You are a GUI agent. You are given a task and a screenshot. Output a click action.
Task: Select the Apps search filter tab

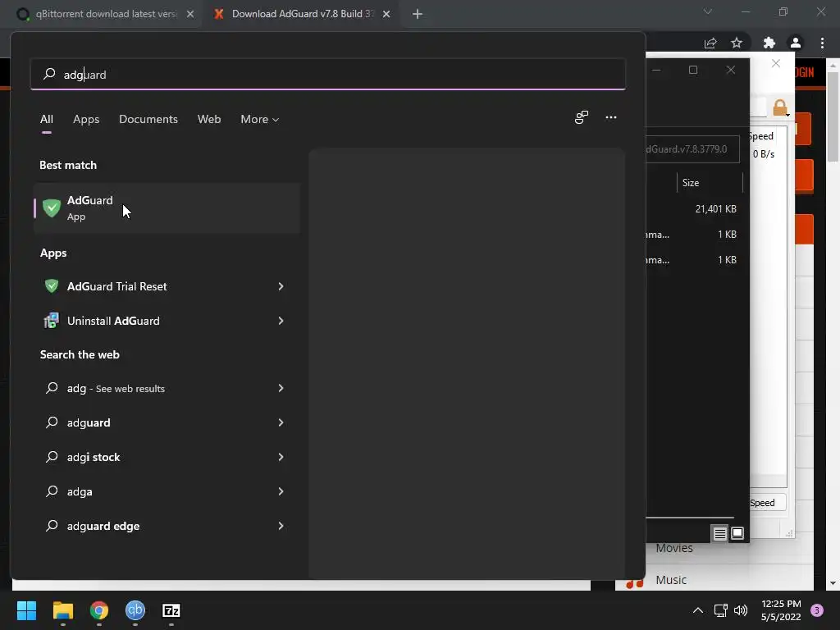pyautogui.click(x=86, y=119)
